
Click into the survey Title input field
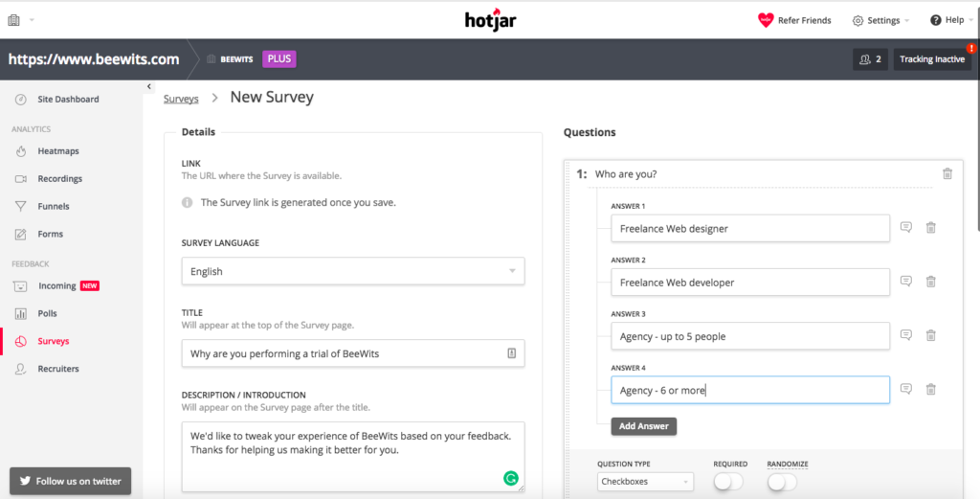click(x=345, y=353)
